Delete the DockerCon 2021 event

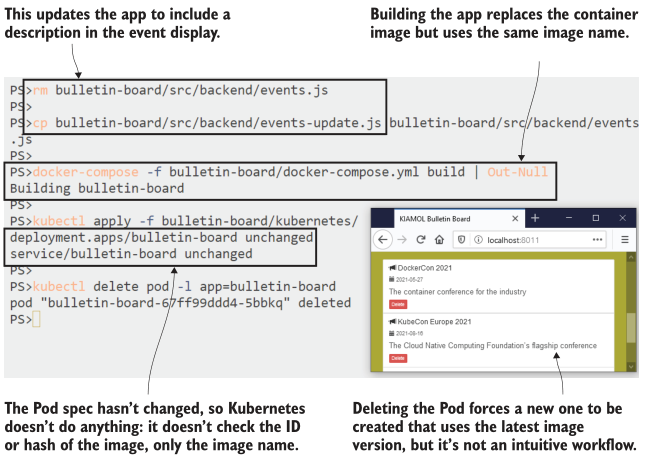[397, 303]
